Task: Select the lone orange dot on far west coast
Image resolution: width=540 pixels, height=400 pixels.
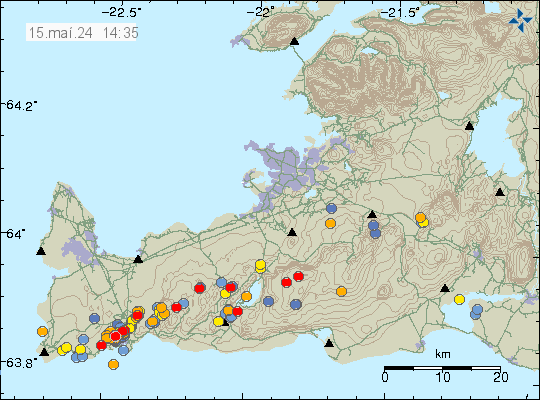Action: click(x=42, y=331)
